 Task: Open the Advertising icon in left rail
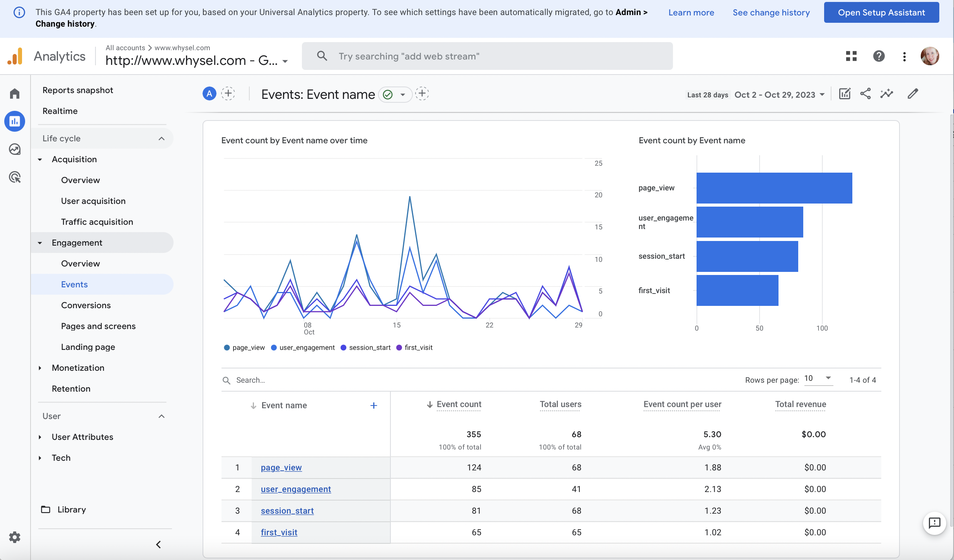[15, 177]
